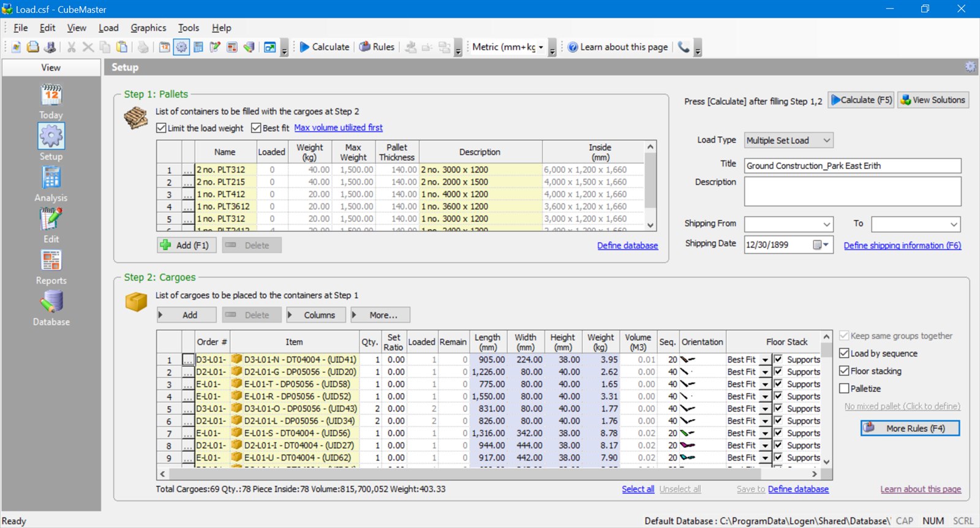Click the Edit notepad toolbar icon

pyautogui.click(x=215, y=47)
